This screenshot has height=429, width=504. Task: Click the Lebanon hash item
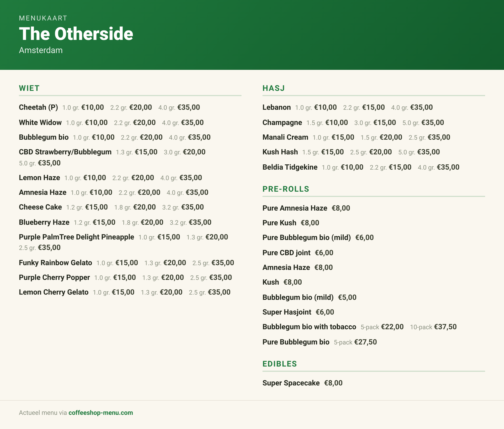click(x=276, y=107)
